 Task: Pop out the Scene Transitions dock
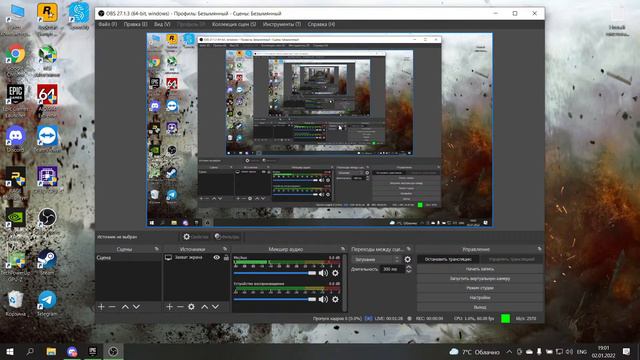click(x=409, y=249)
